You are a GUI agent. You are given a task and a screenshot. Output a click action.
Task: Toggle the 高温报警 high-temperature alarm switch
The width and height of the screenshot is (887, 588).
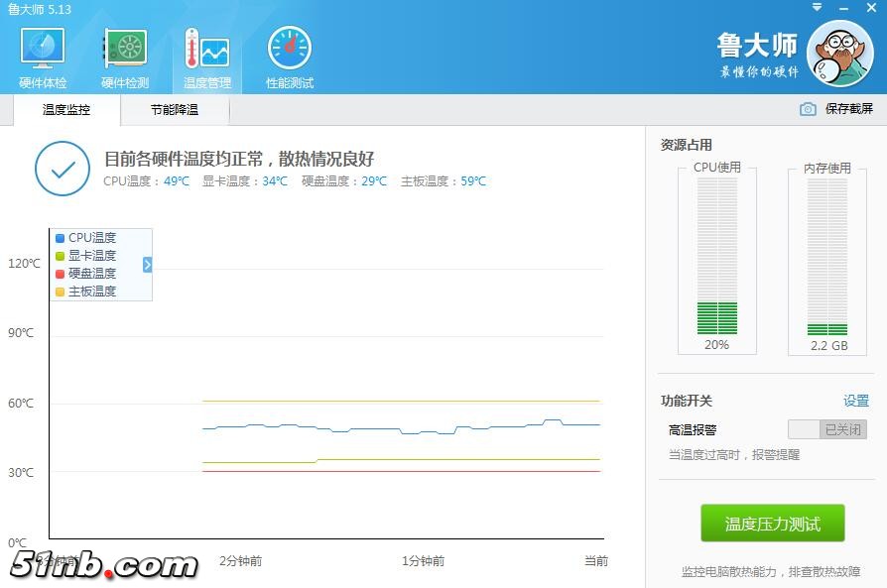(x=826, y=429)
